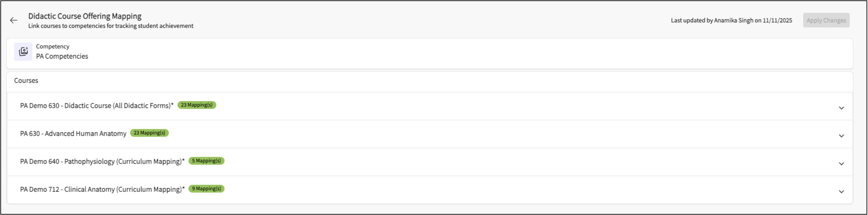Select the PA Demo 630 Didactic Course title

[97, 106]
